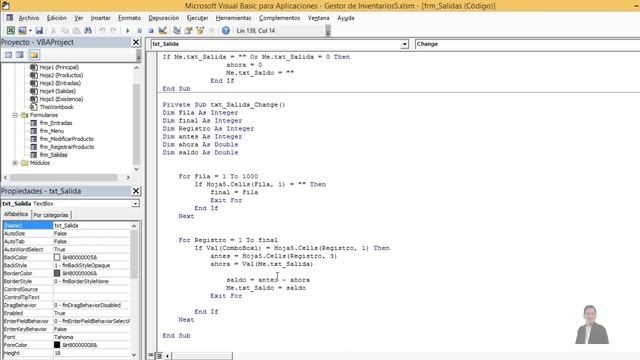Select frm_ModificarProducto form in tree

tap(67, 139)
